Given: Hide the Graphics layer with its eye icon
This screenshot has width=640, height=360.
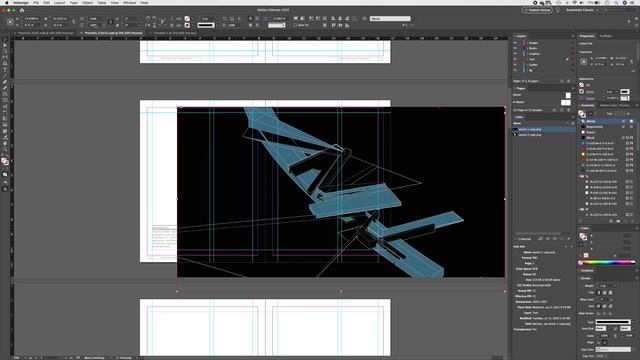Looking at the screenshot, I should pyautogui.click(x=515, y=53).
